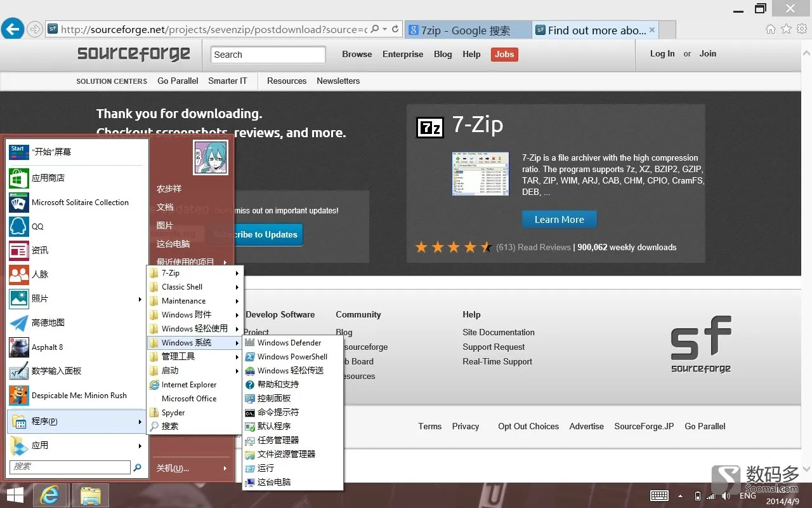Open 运行 run dialog icon
The height and width of the screenshot is (508, 812).
pyautogui.click(x=250, y=469)
